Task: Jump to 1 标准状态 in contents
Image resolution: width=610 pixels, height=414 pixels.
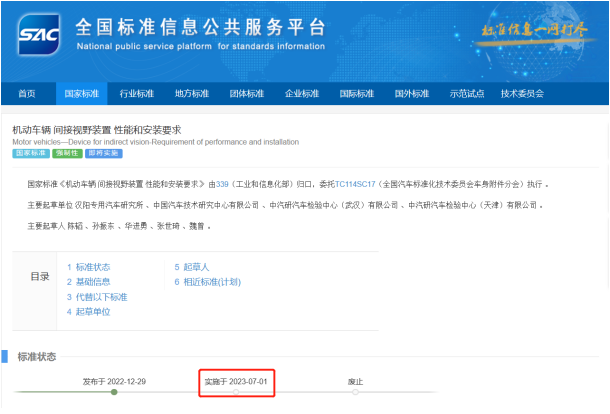Action: coord(88,267)
